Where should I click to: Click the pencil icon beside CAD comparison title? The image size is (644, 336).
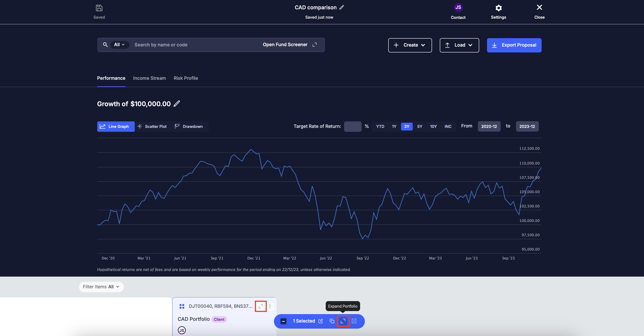click(x=341, y=8)
